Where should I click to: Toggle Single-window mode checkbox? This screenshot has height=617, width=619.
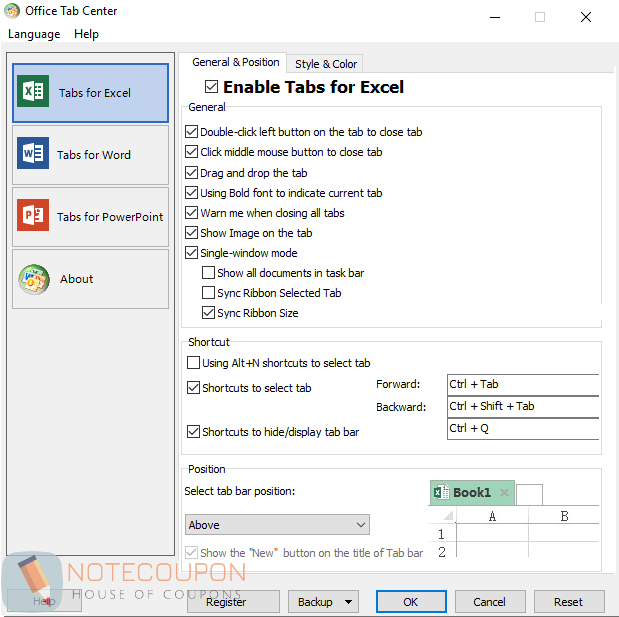(x=191, y=253)
